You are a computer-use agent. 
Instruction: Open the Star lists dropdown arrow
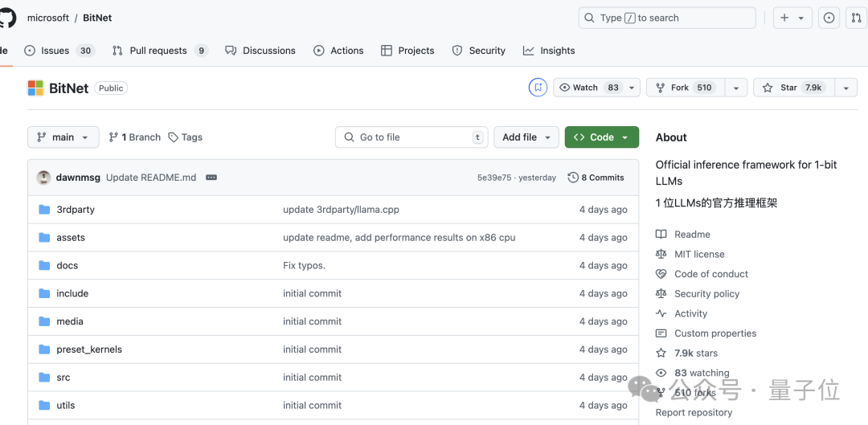(x=845, y=88)
